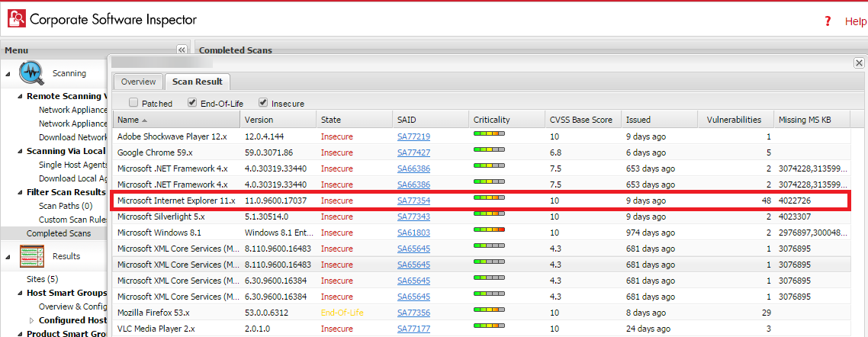Uncheck the End-Of-Life filter checkbox

191,102
